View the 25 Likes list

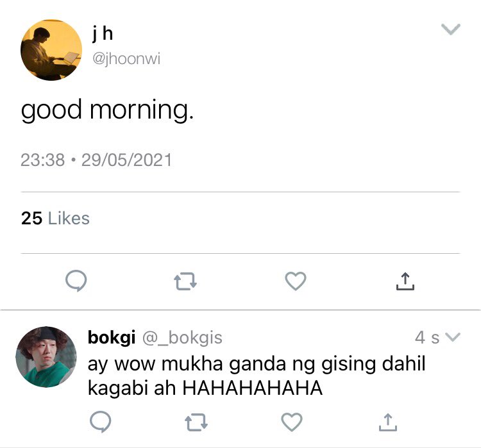(x=55, y=219)
